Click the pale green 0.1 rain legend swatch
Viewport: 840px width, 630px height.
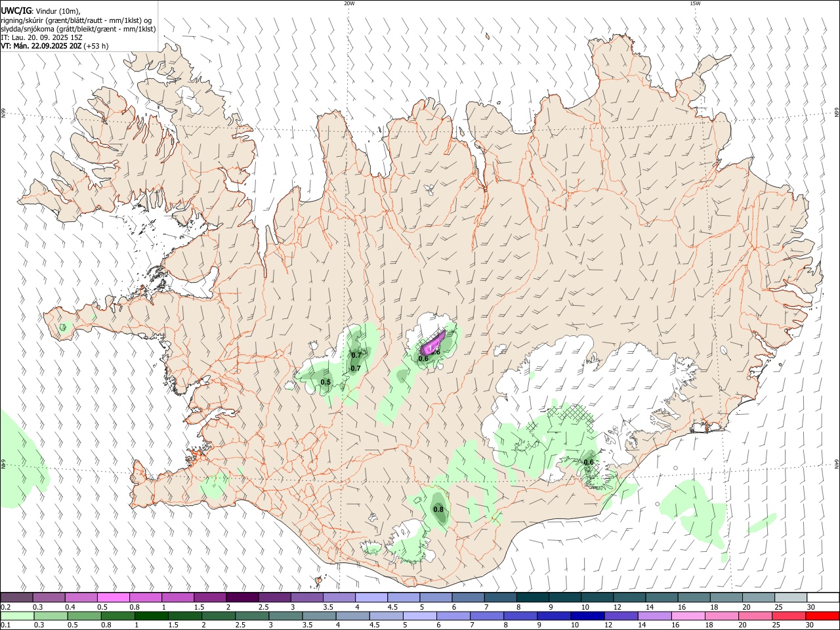[x=16, y=616]
